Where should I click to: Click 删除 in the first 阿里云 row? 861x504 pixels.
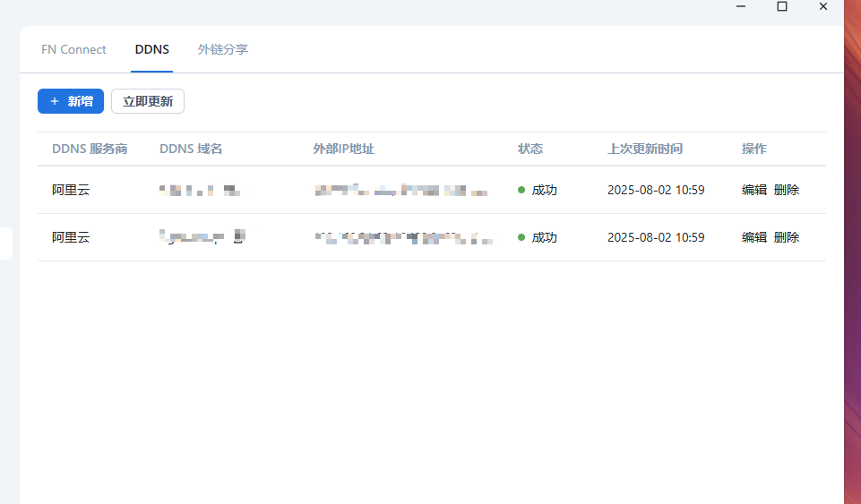click(787, 190)
